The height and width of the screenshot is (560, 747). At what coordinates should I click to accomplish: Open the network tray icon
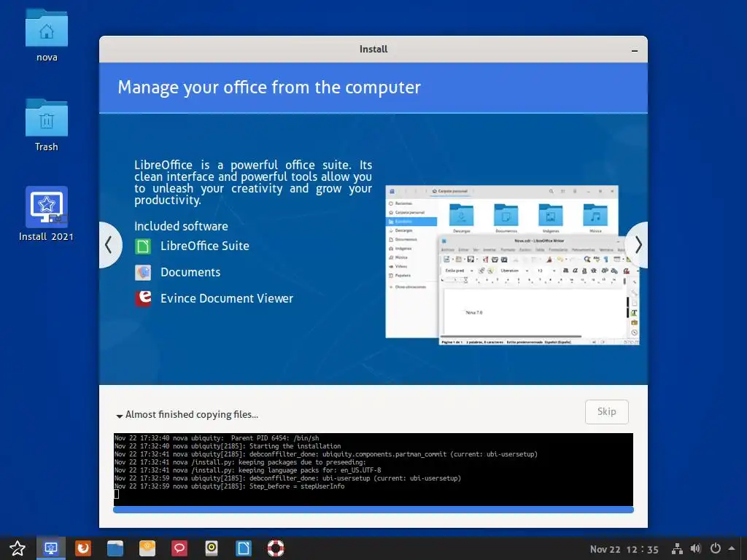677,549
